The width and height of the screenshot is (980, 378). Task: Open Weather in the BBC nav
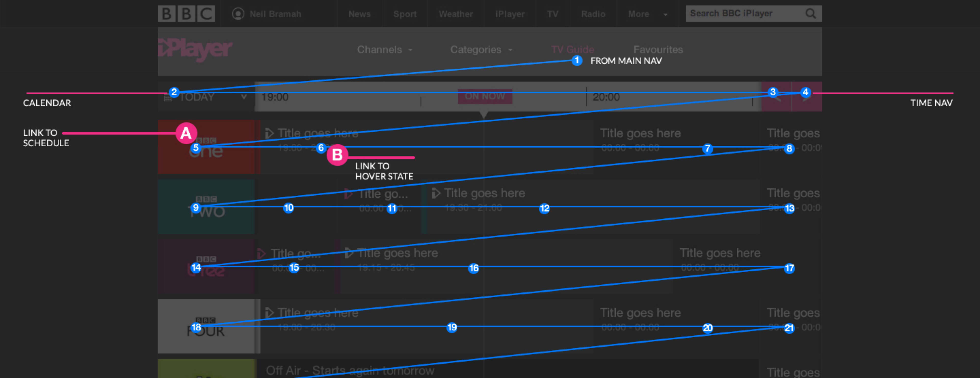tap(456, 14)
